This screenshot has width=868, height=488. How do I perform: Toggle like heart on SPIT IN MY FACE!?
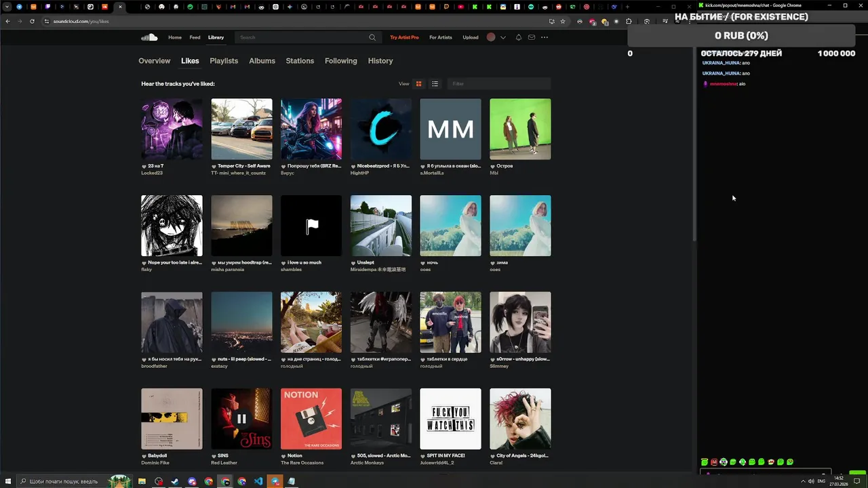point(422,456)
